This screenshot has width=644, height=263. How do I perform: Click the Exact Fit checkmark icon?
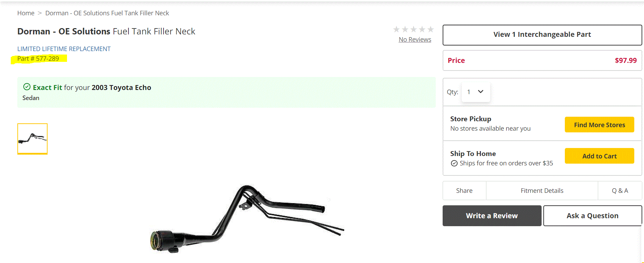point(27,87)
